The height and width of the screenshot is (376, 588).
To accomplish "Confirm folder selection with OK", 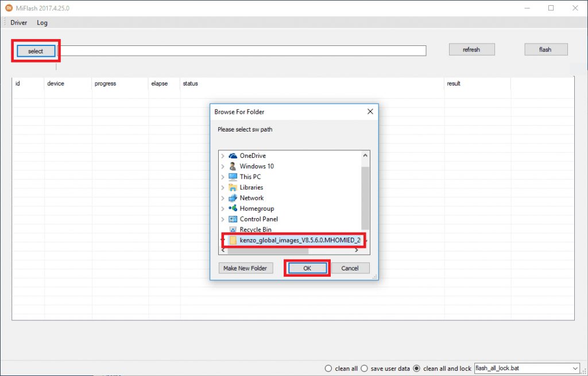I will (307, 268).
